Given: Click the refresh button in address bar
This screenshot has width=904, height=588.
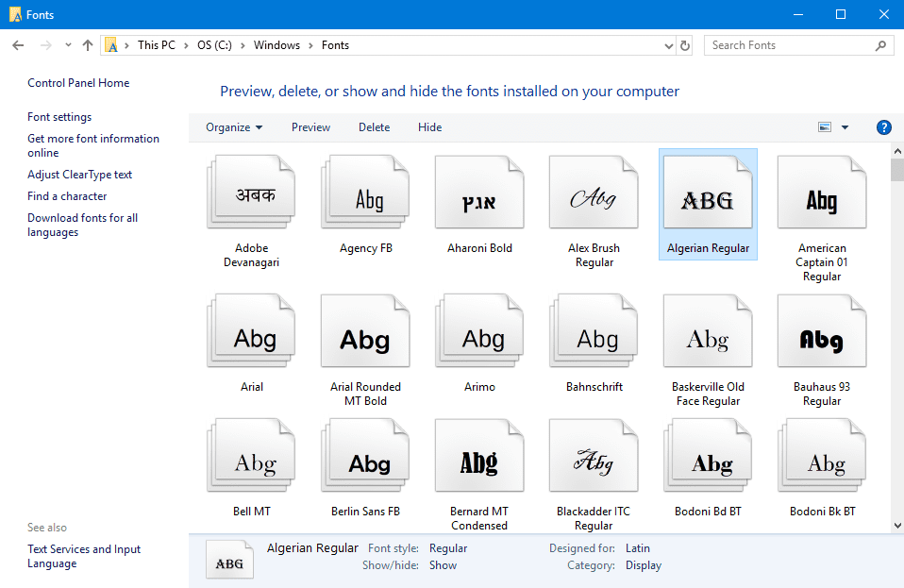Looking at the screenshot, I should tap(685, 45).
